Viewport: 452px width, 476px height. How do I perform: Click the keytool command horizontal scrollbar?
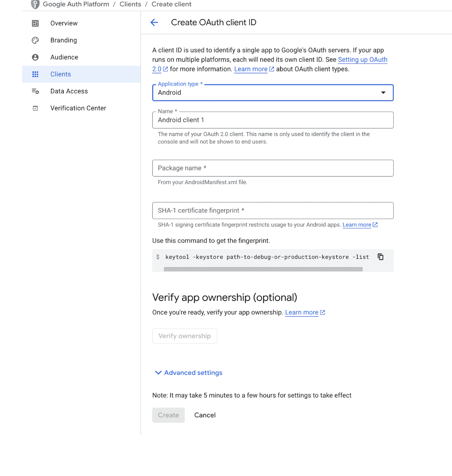pyautogui.click(x=263, y=269)
